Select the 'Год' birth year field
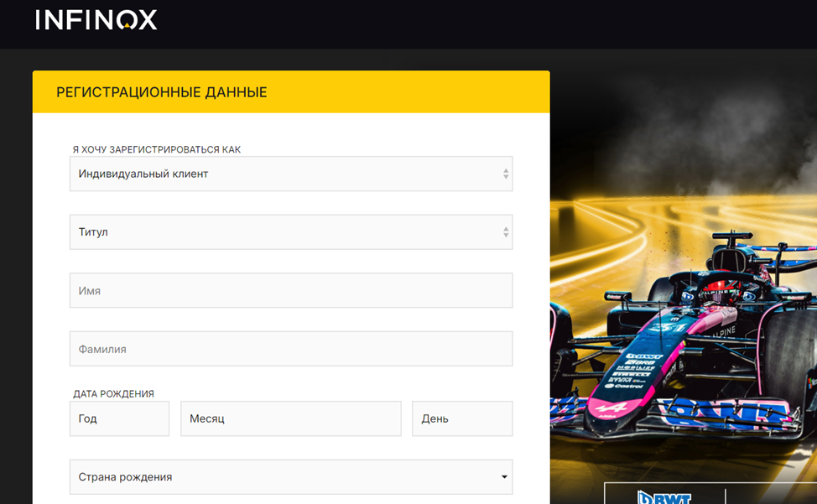This screenshot has width=817, height=504. (x=119, y=418)
